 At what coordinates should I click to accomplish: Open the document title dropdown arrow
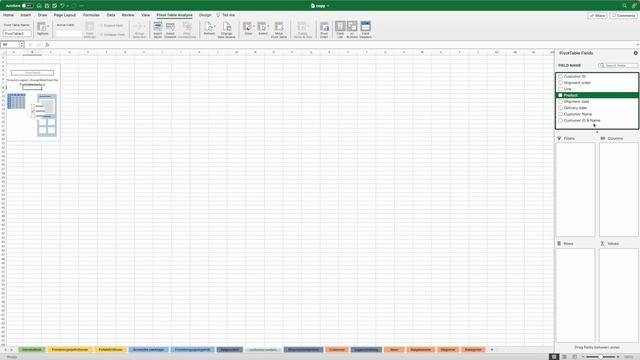pos(328,6)
